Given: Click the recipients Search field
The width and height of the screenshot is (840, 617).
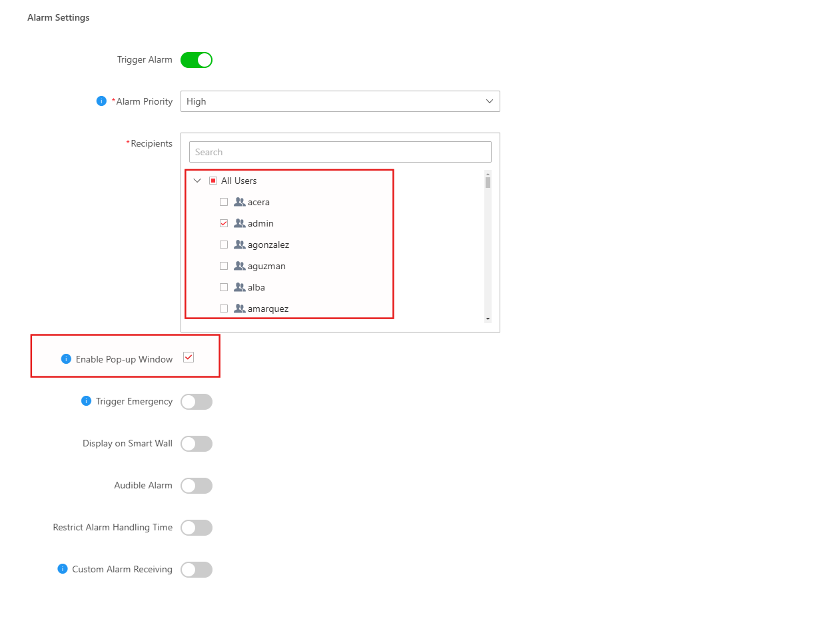Looking at the screenshot, I should (340, 152).
